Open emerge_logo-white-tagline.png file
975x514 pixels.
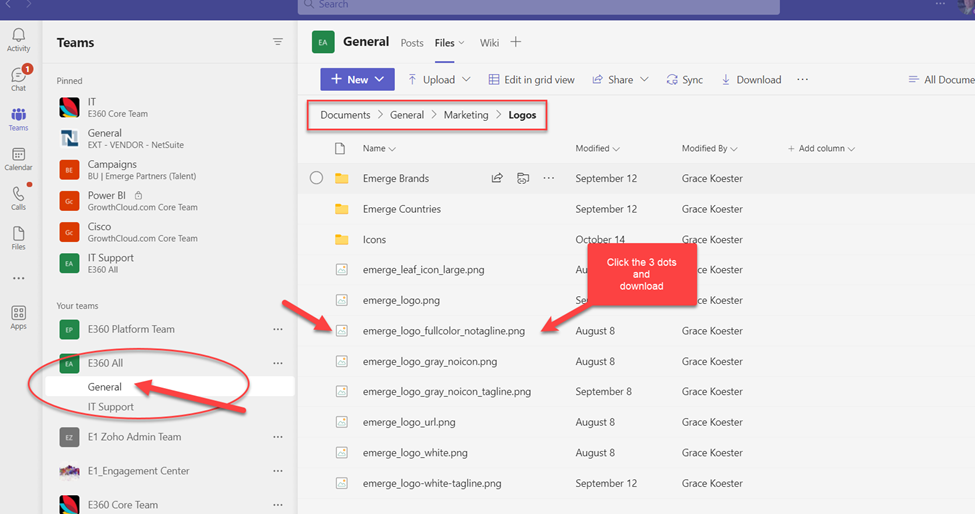pyautogui.click(x=432, y=483)
